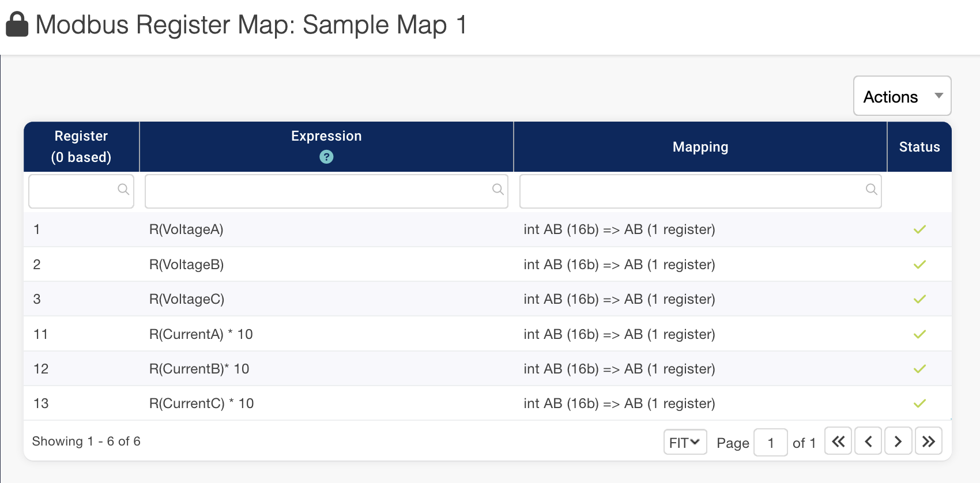The width and height of the screenshot is (980, 483).
Task: Click the Expression help question mark icon
Action: click(x=326, y=157)
